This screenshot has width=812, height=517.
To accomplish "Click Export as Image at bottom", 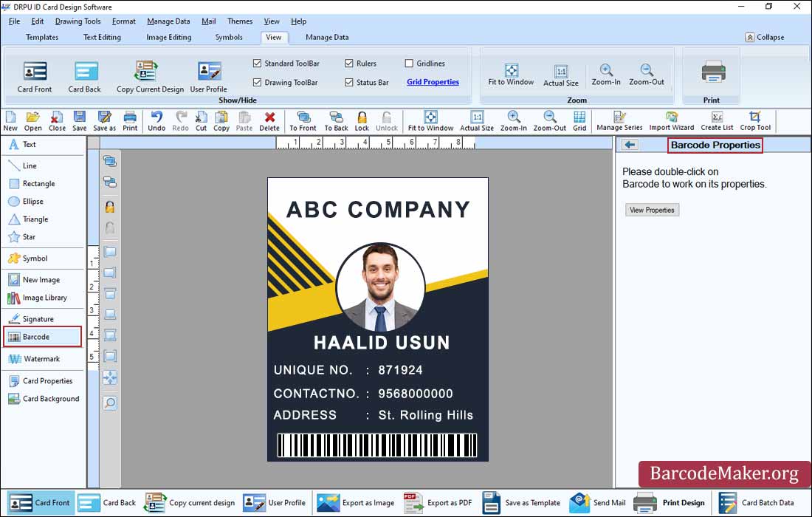I will coord(356,502).
